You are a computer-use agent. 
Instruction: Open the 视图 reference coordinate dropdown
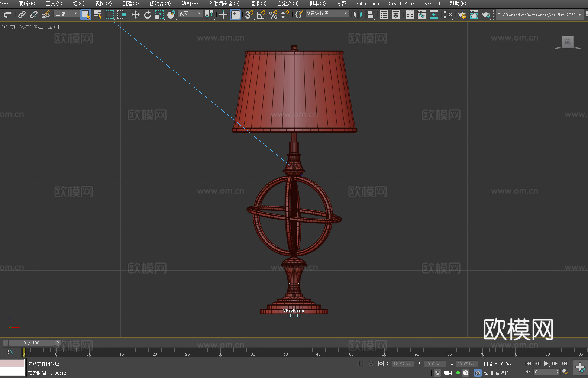tap(190, 13)
